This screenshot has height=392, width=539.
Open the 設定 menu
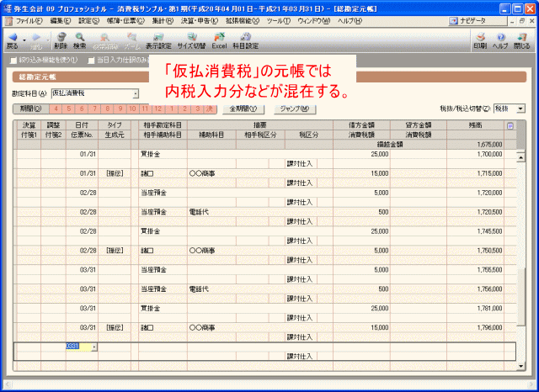[x=88, y=21]
